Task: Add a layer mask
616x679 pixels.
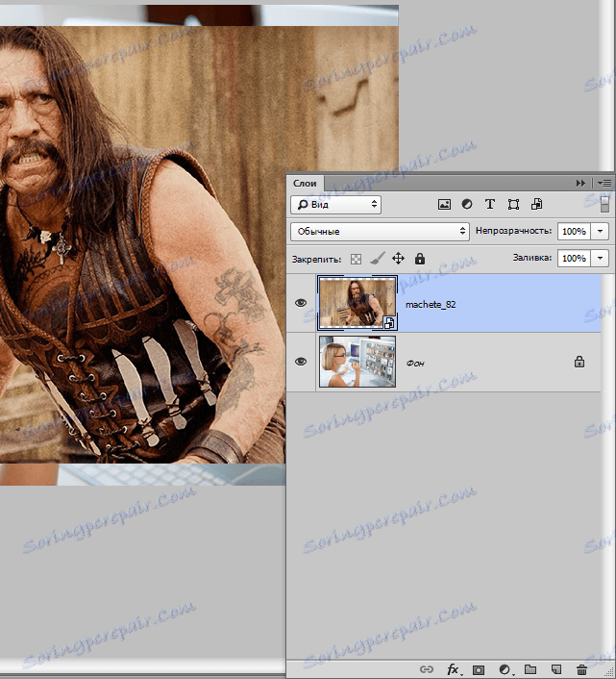Action: pos(480,669)
